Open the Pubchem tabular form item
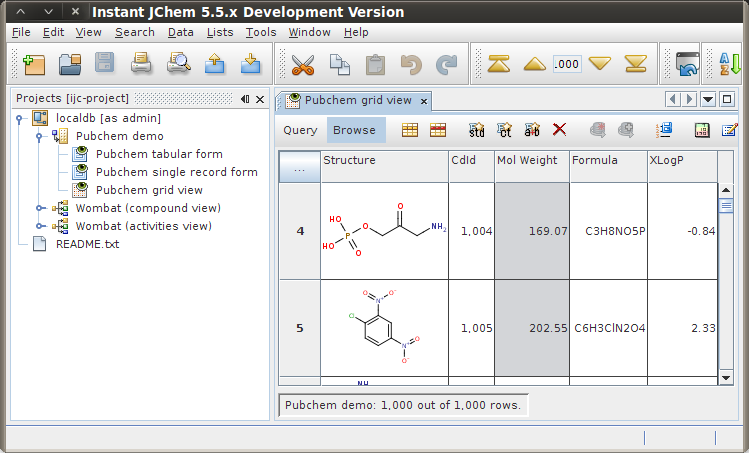Viewport: 749px width, 453px height. tap(158, 154)
